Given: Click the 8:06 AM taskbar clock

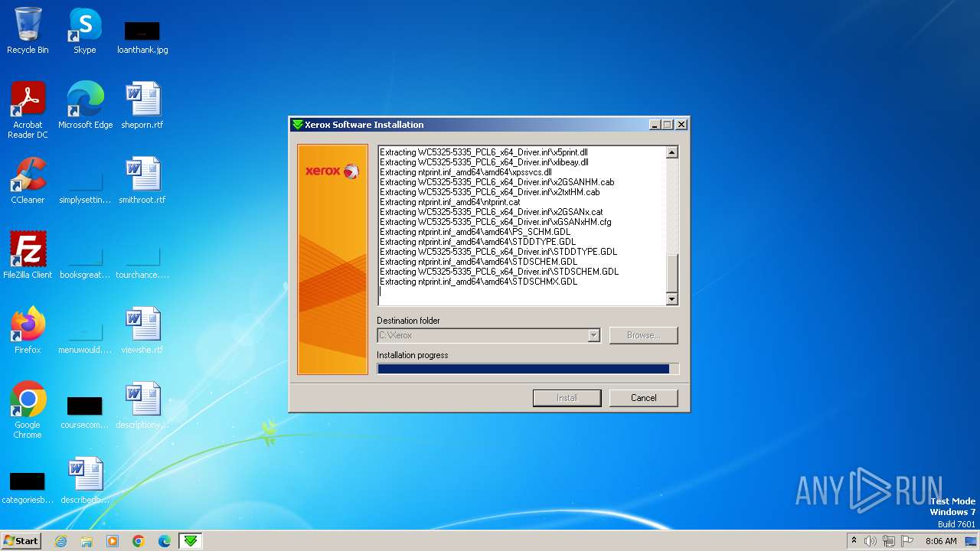Looking at the screenshot, I should click(x=941, y=541).
